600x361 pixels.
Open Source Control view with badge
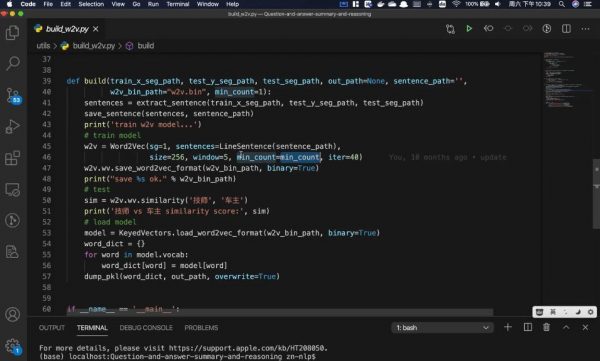(13, 95)
